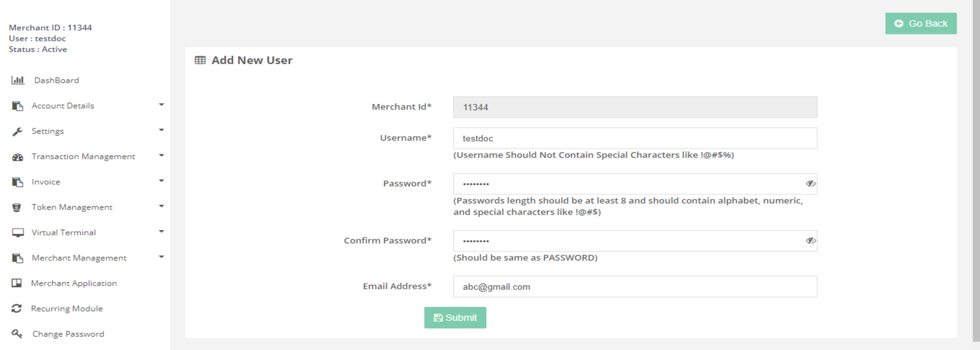Screen dimensions: 980x350
Task: Click the page vertical scrollbar
Action: (976, 170)
